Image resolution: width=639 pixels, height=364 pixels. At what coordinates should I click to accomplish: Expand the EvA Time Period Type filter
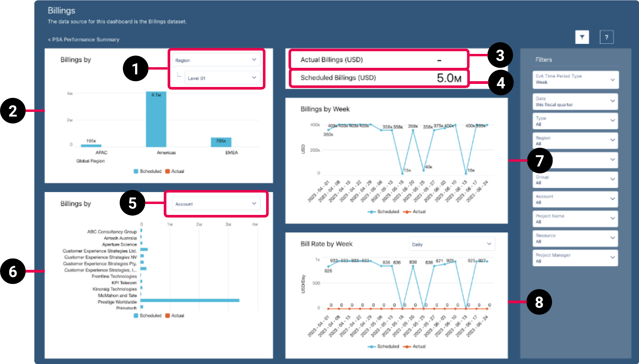pos(575,79)
